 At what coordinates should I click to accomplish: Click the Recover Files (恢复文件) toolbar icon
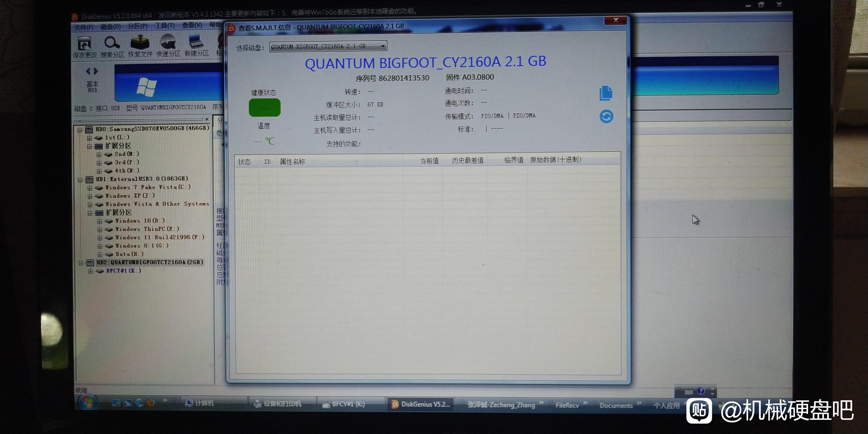(140, 43)
